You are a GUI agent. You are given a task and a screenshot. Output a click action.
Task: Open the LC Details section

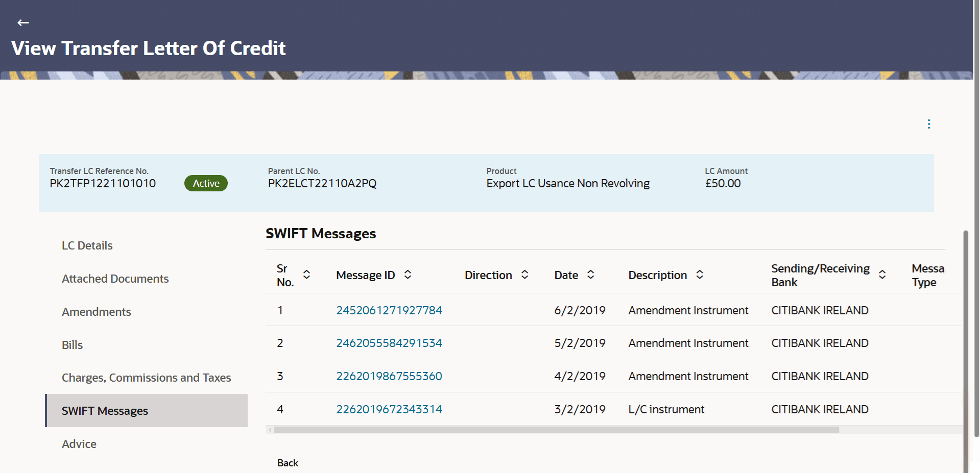click(87, 245)
